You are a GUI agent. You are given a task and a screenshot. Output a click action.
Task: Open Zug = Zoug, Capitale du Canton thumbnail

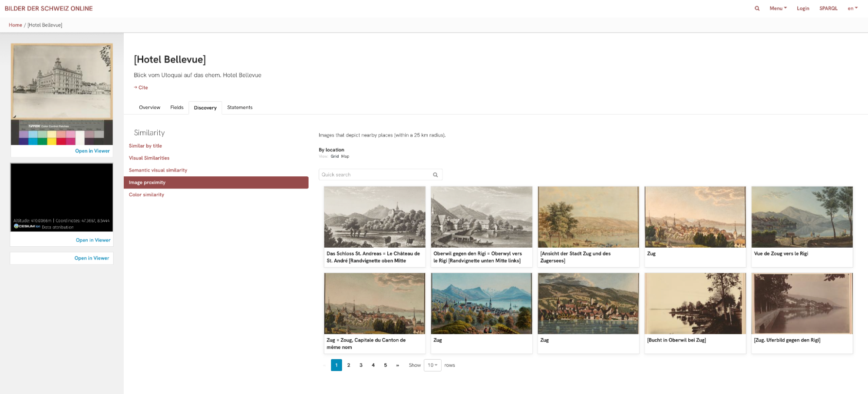pos(375,304)
